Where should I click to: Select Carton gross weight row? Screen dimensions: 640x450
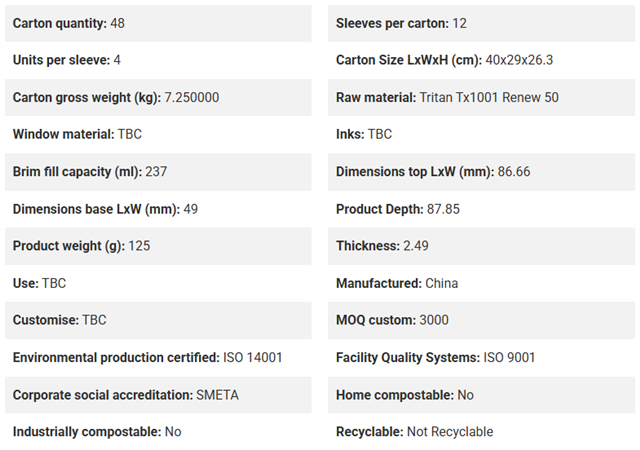coord(158,97)
